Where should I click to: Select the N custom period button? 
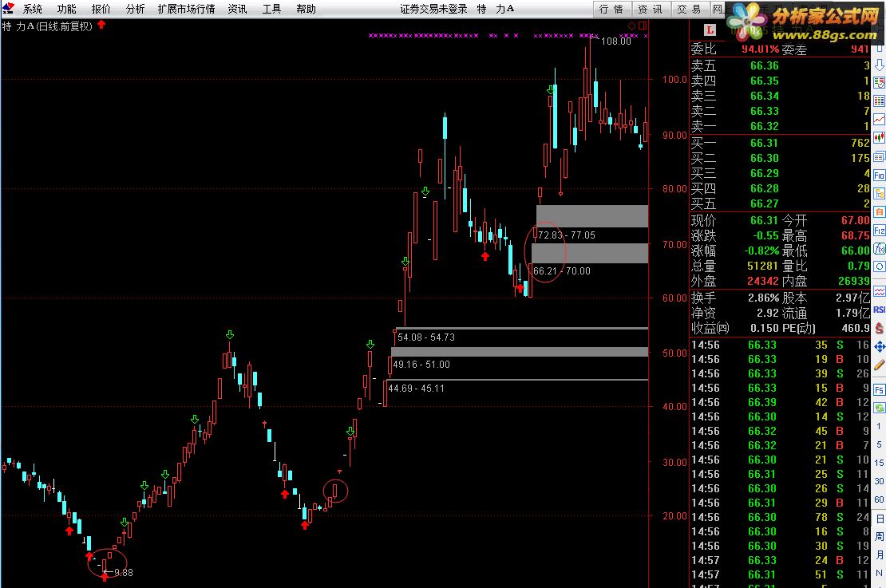pos(880,573)
